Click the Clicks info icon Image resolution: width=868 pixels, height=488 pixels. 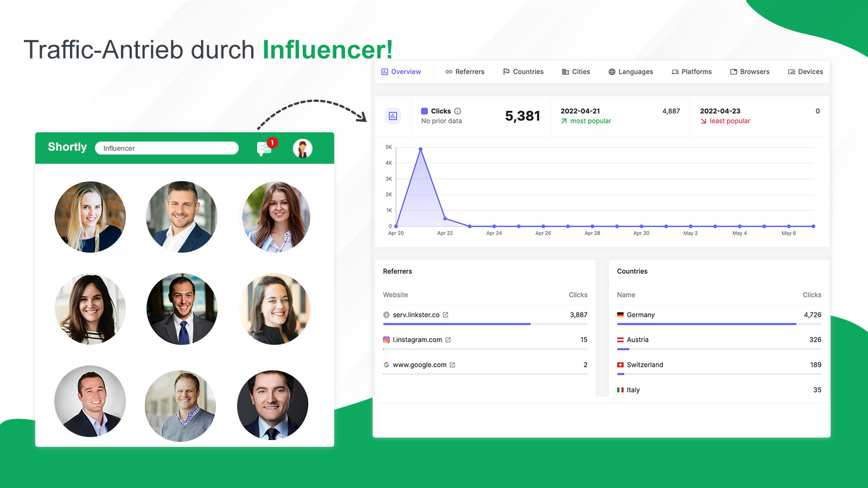tap(458, 111)
